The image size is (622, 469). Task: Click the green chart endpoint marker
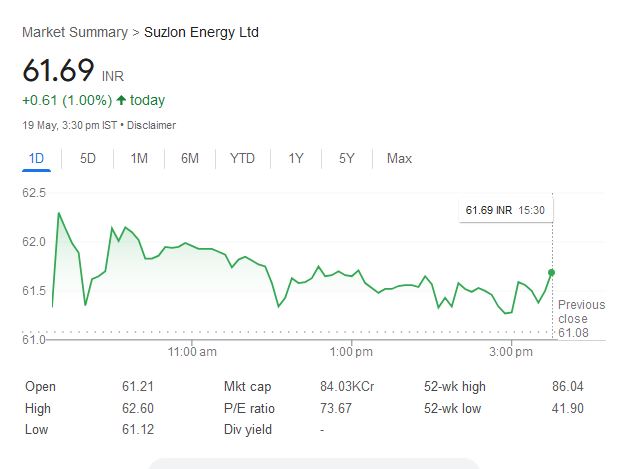tap(551, 273)
